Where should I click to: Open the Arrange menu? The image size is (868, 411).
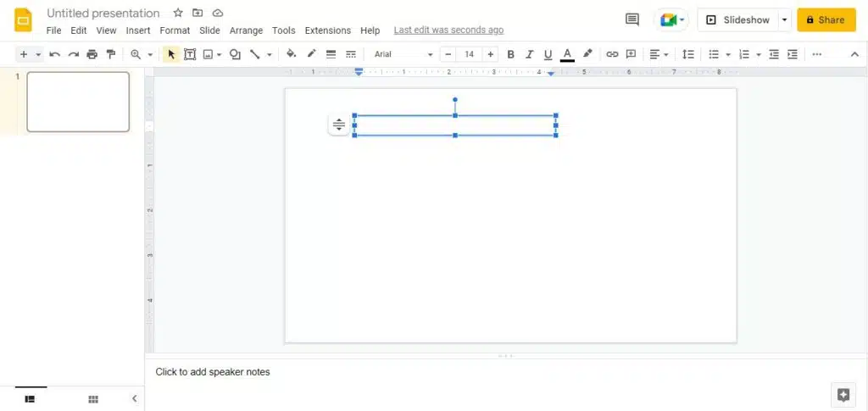(x=246, y=31)
